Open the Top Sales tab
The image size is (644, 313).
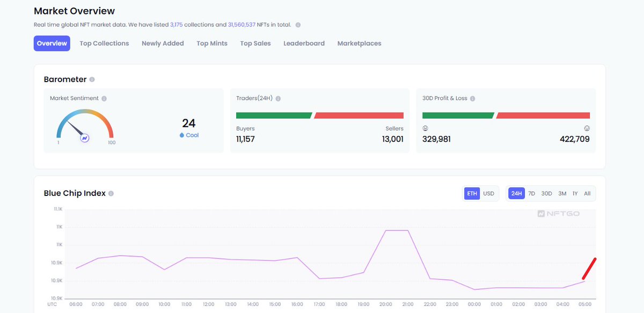pos(255,43)
